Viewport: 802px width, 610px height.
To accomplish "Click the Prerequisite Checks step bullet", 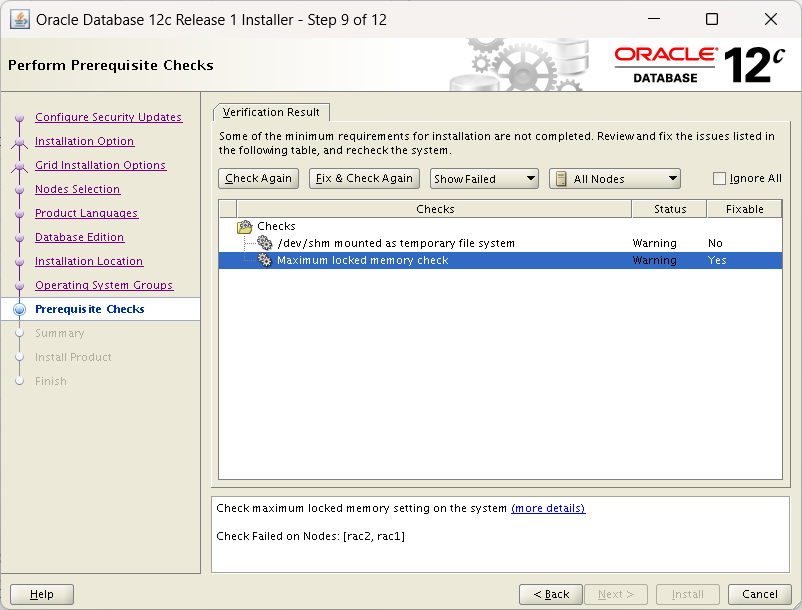I will pyautogui.click(x=19, y=309).
